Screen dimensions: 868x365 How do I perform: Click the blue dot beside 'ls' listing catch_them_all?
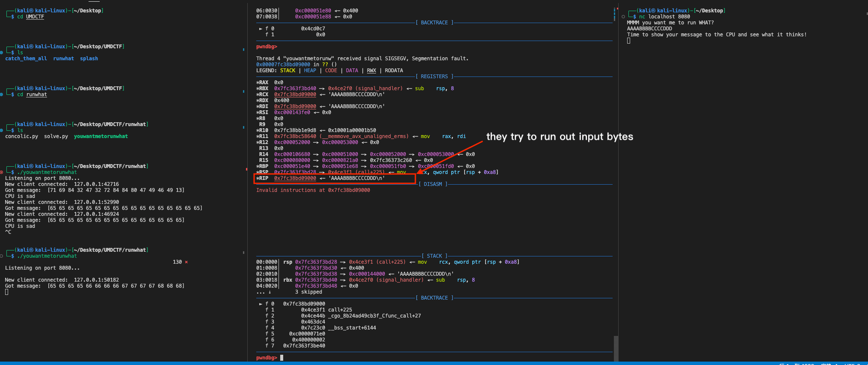2,53
